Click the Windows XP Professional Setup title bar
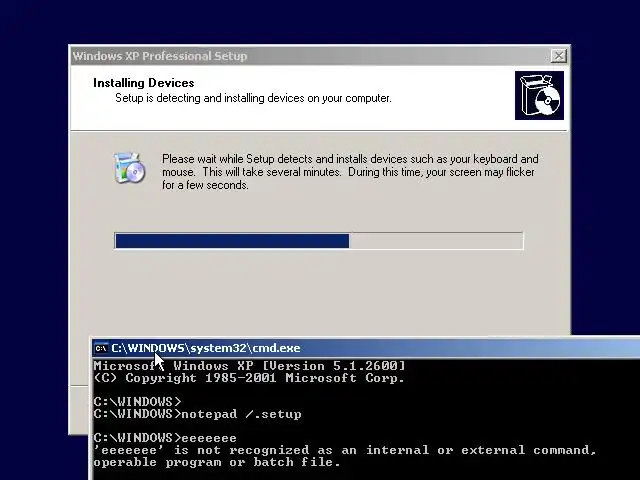The height and width of the screenshot is (480, 640). pos(320,56)
